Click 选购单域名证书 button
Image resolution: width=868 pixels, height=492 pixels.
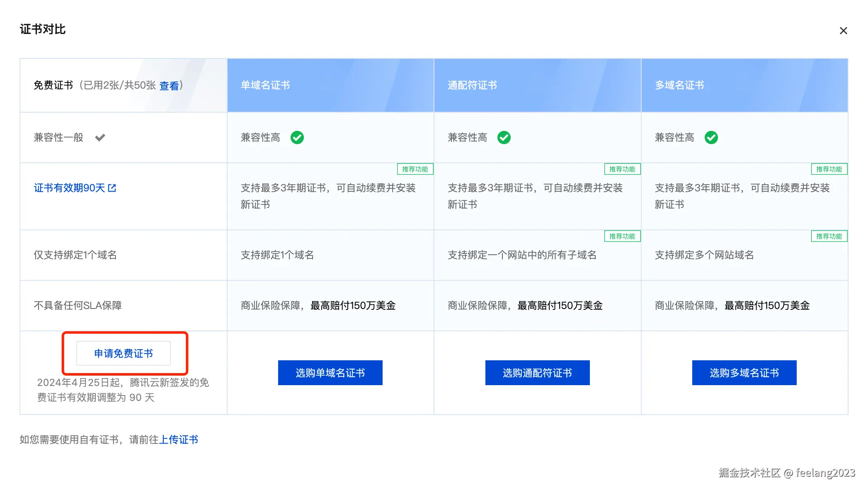coord(330,373)
